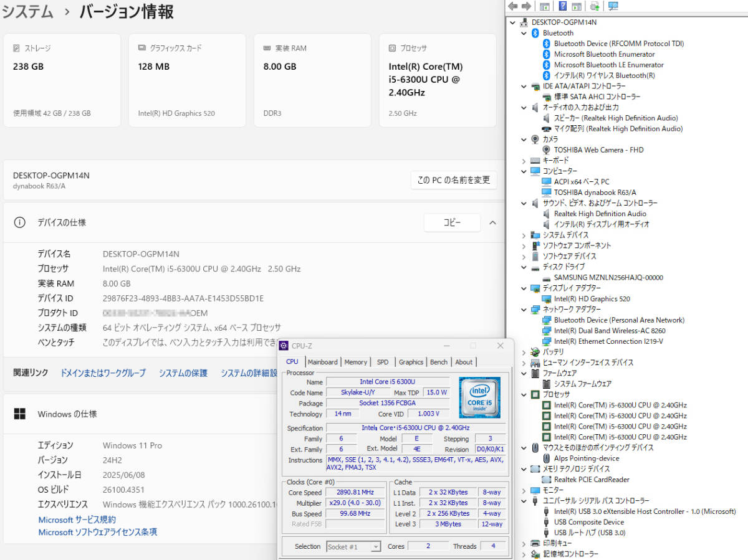Open Microsoft サービス規約 link

[x=77, y=520]
